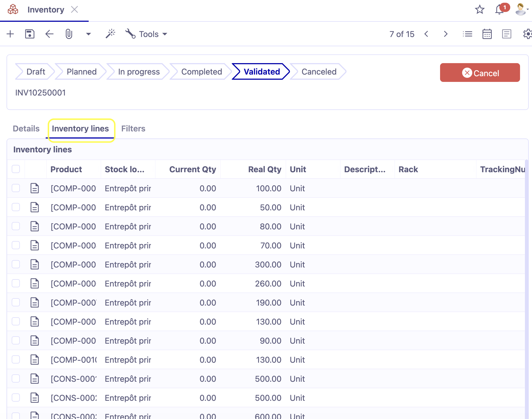Screen dimensions: 532x419
Task: Click the add new record plus icon
Action: pyautogui.click(x=10, y=34)
